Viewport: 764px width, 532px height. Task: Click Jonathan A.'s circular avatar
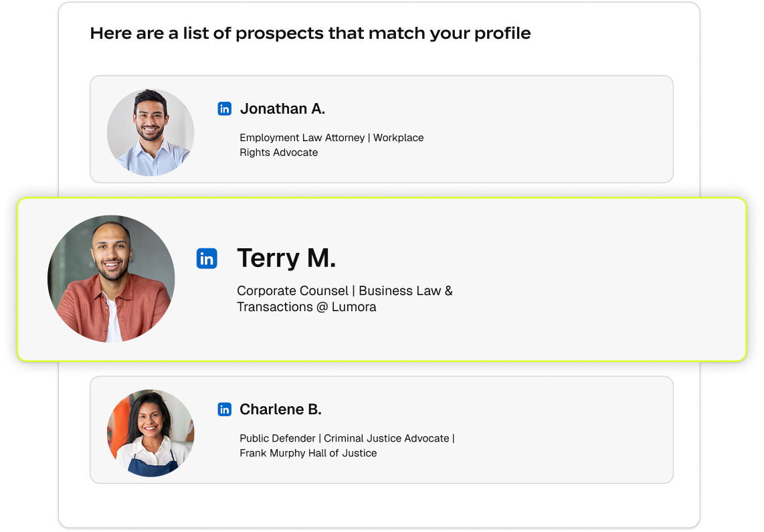click(x=151, y=132)
